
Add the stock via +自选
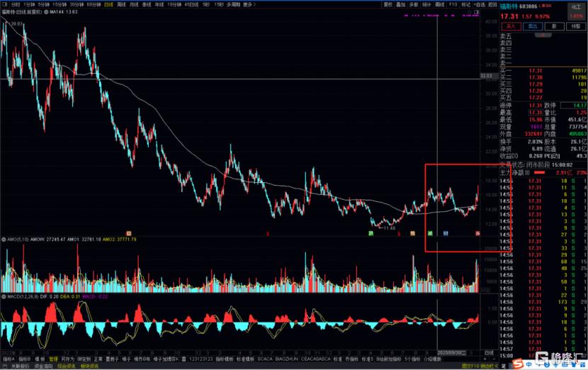[480, 4]
